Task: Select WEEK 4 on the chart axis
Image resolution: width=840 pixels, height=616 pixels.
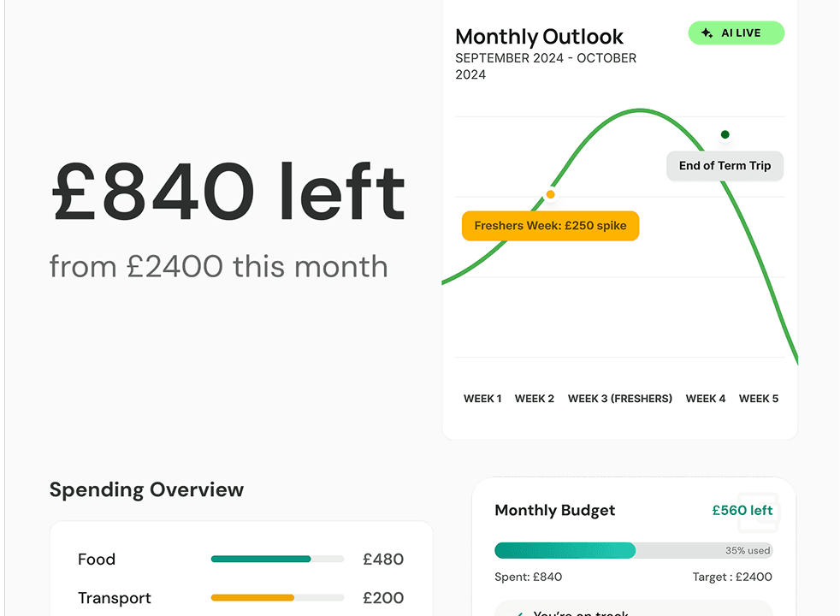Action: 706,399
